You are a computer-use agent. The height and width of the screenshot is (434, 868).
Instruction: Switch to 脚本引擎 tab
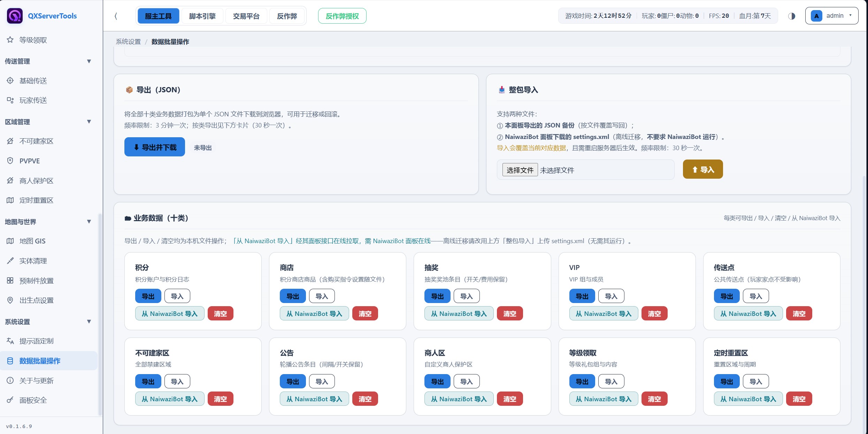click(202, 16)
